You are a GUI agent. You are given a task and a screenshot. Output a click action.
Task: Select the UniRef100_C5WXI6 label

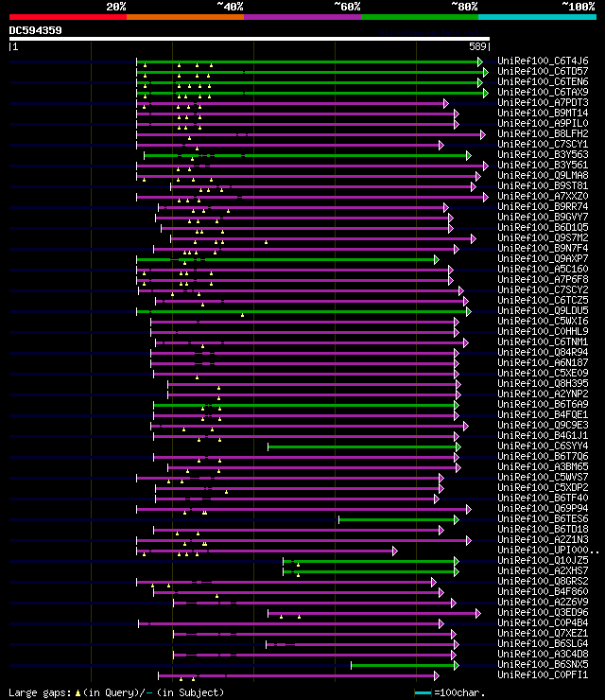point(543,321)
